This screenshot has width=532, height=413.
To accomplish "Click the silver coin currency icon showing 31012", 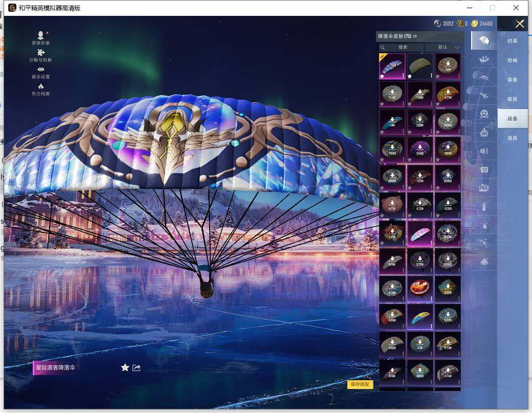I will [x=438, y=24].
